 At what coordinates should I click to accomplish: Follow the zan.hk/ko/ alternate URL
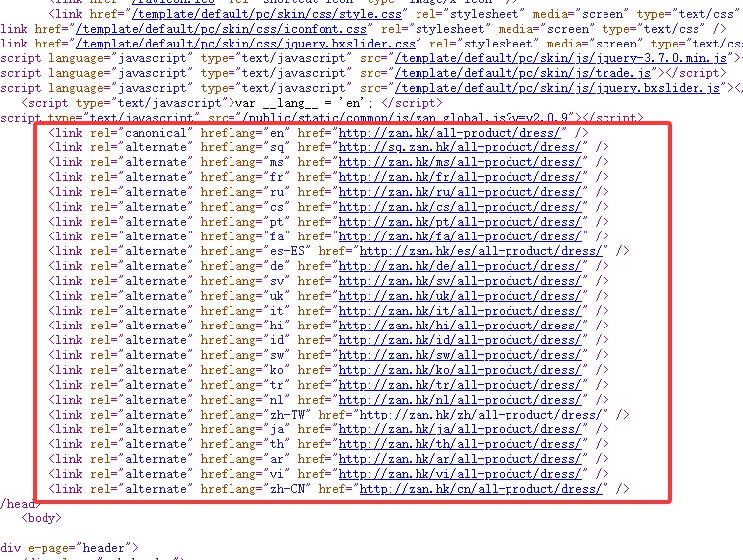click(460, 370)
